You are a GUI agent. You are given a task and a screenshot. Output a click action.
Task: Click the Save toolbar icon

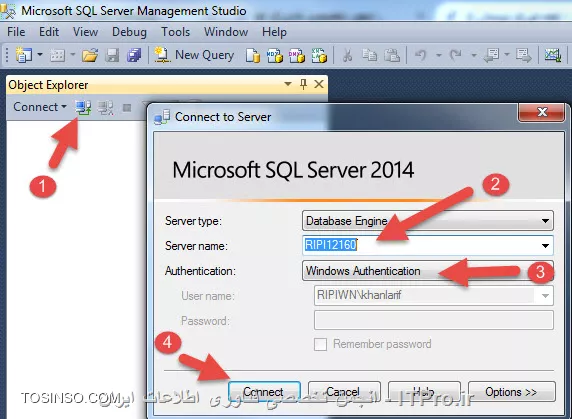(112, 55)
